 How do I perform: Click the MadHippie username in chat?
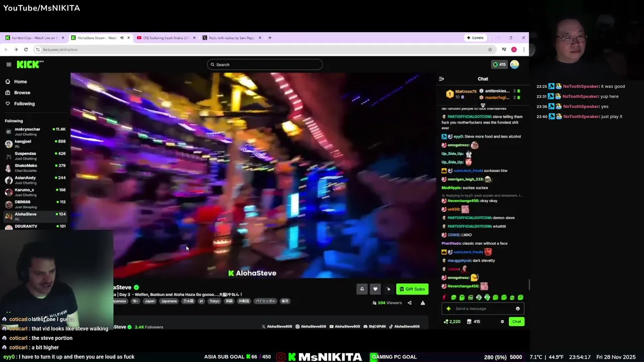[451, 188]
